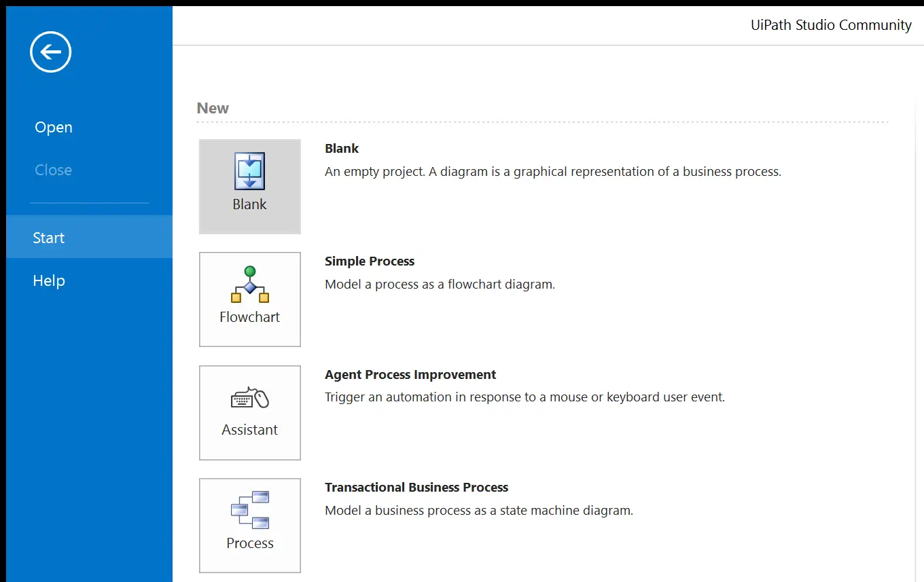This screenshot has height=582, width=924.
Task: Select the Close menu item
Action: pyautogui.click(x=54, y=170)
